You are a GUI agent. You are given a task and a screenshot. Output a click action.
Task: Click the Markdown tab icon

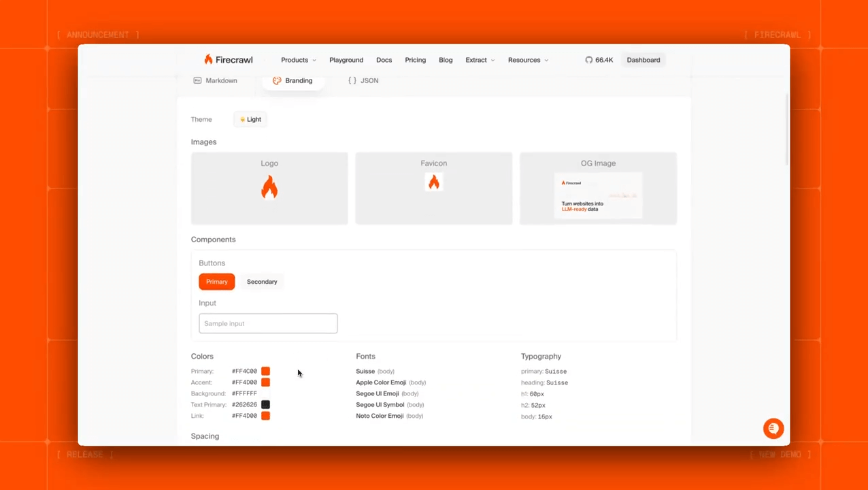(x=197, y=80)
